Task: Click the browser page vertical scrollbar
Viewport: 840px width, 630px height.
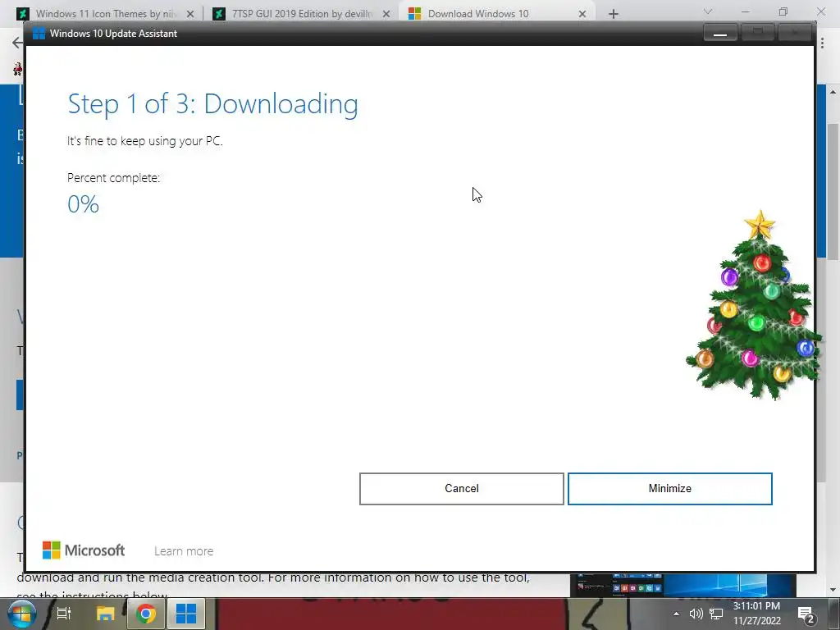Action: tap(833, 192)
